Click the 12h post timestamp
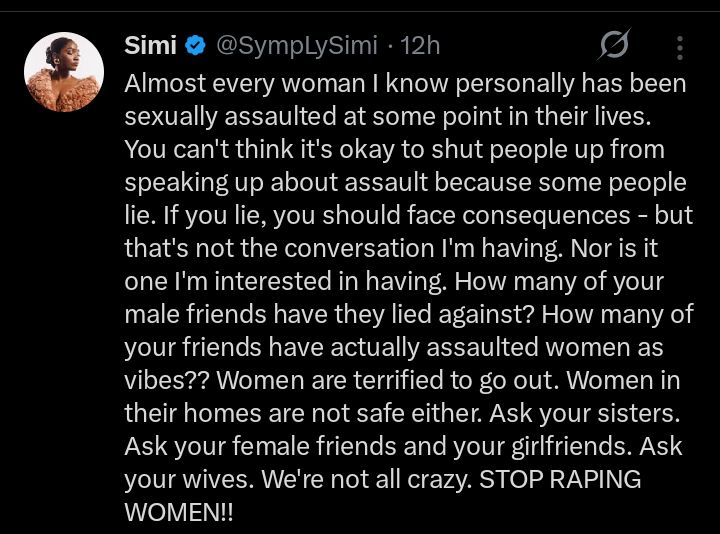Screen dimensions: 720x534 pyautogui.click(x=420, y=46)
